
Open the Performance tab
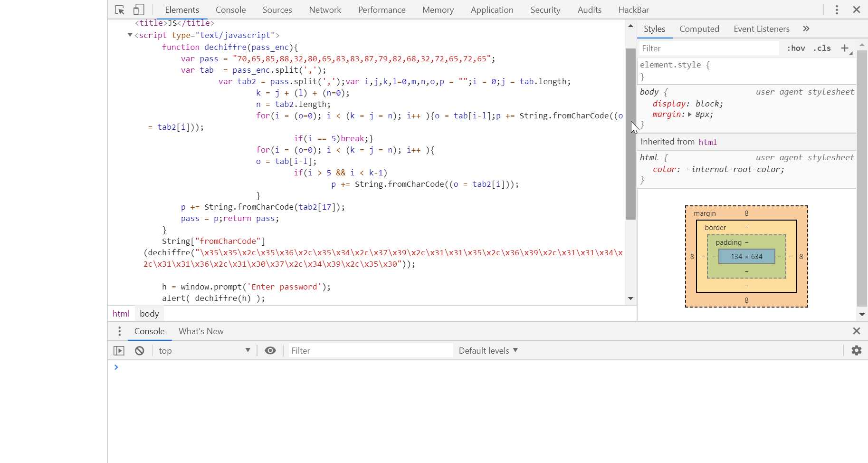coord(382,10)
